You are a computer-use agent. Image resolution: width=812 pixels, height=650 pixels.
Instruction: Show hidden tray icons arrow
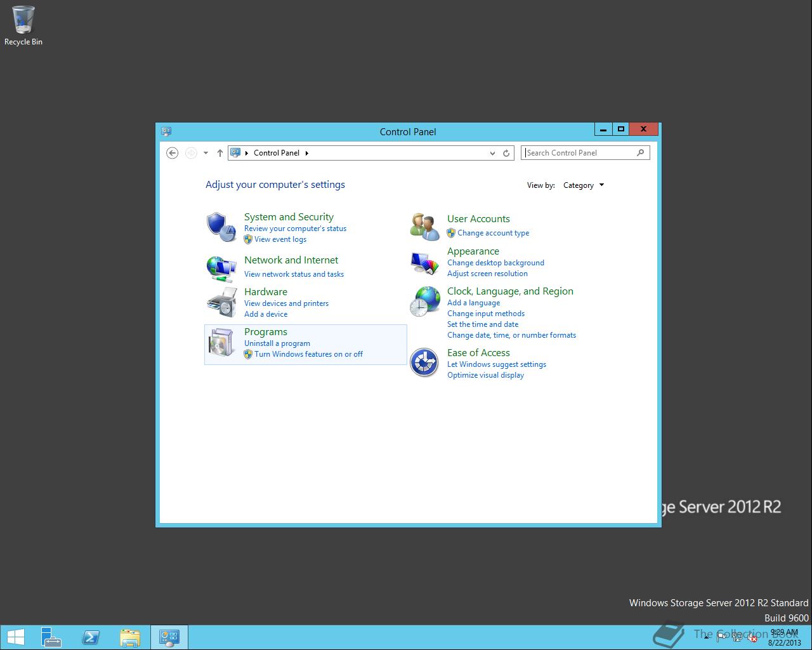(x=706, y=637)
